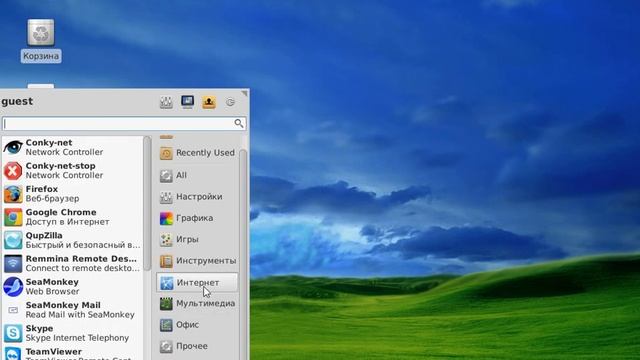
Task: Open the Google Chrome icon
Action: (x=13, y=217)
